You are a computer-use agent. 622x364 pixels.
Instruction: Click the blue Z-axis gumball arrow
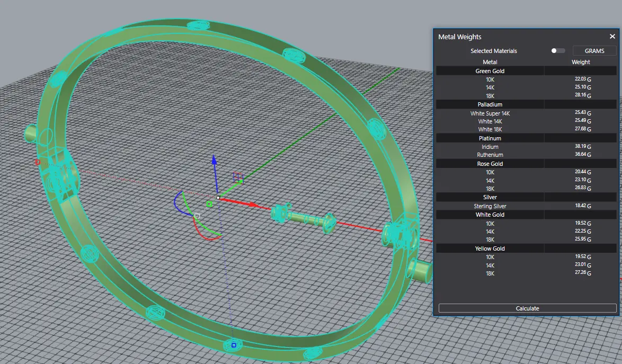[x=214, y=161]
